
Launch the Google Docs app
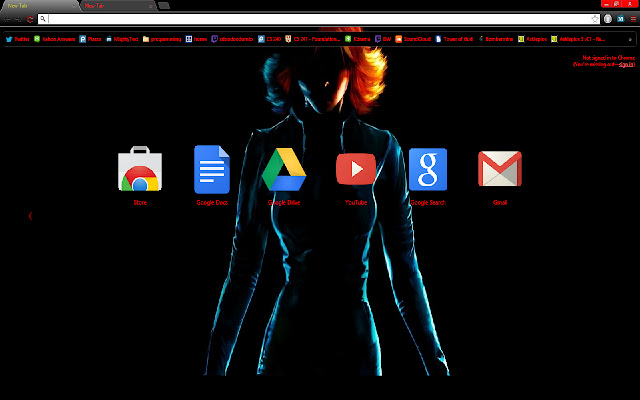212,169
